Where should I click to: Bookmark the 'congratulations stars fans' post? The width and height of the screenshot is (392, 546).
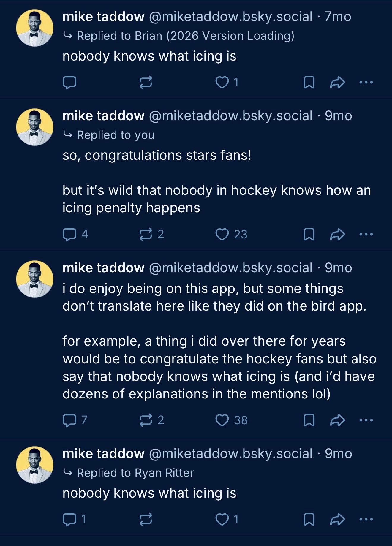click(x=309, y=234)
